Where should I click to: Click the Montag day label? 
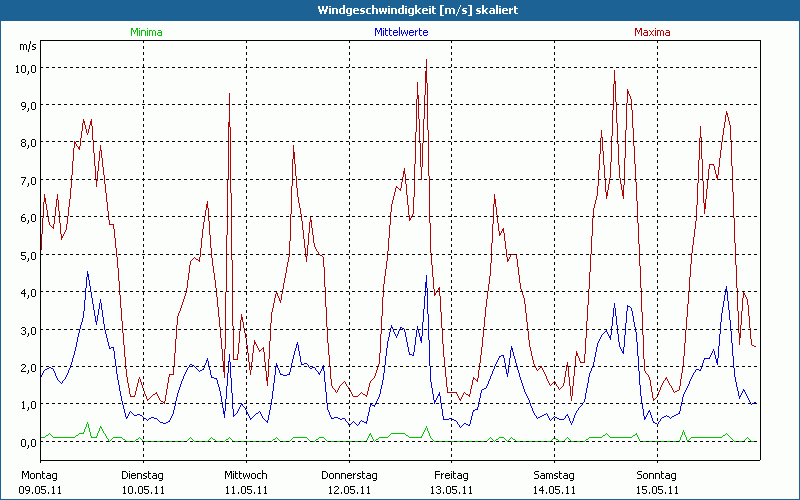(40, 476)
